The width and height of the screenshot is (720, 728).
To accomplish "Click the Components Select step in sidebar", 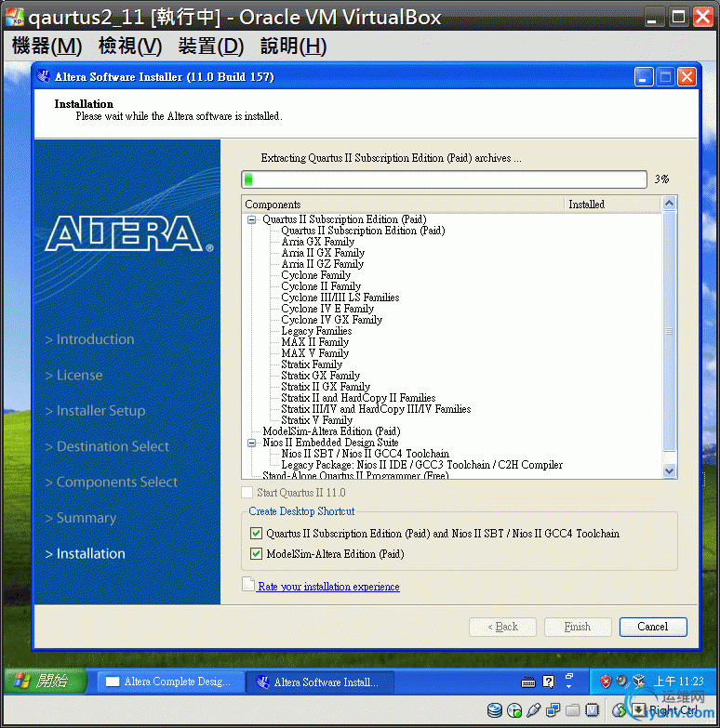I will point(112,482).
